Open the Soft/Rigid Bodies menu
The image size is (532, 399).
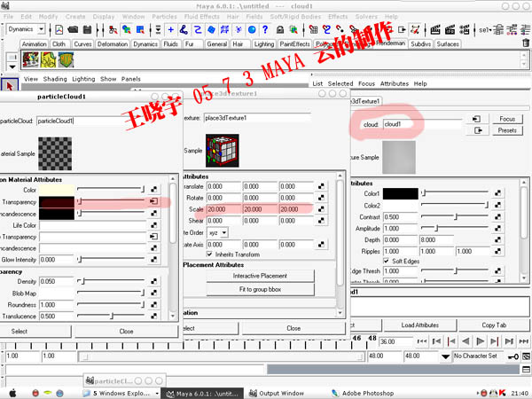tap(295, 16)
